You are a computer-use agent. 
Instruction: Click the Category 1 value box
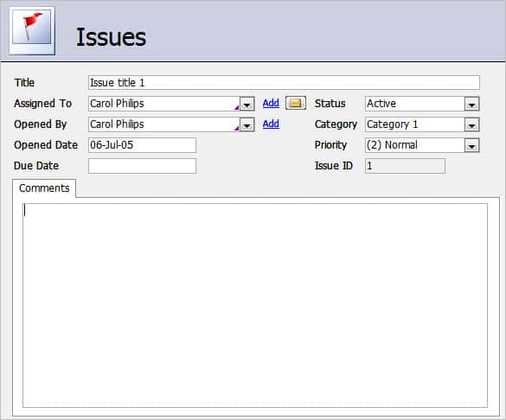coord(415,124)
